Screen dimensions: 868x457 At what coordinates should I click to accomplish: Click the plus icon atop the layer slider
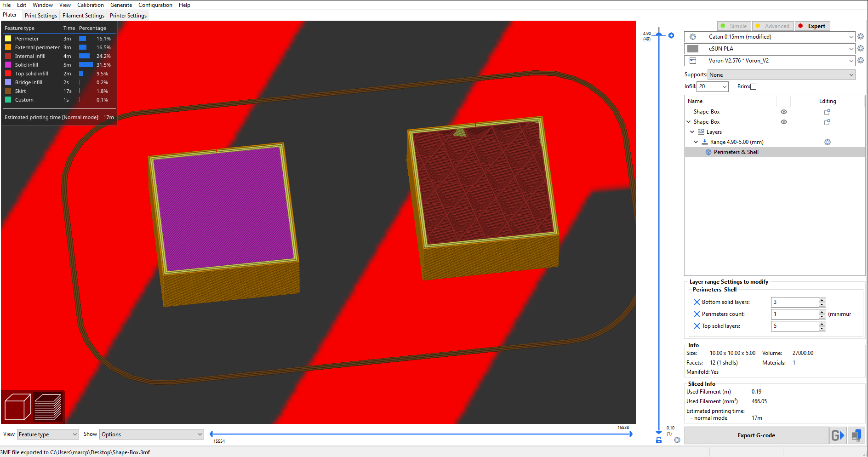click(x=671, y=35)
